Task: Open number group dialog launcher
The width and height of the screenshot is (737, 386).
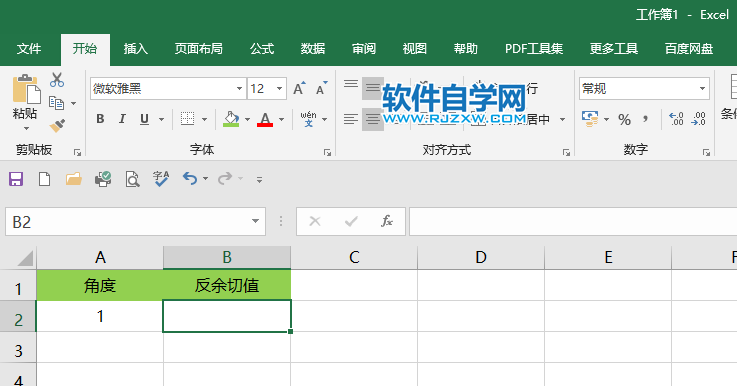Action: tap(706, 152)
